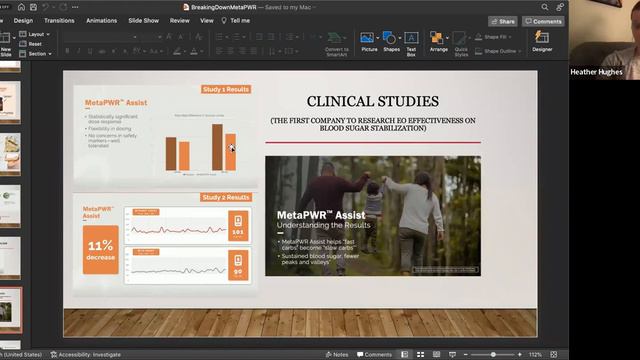
Task: Increase the font size
Action: click(x=169, y=37)
